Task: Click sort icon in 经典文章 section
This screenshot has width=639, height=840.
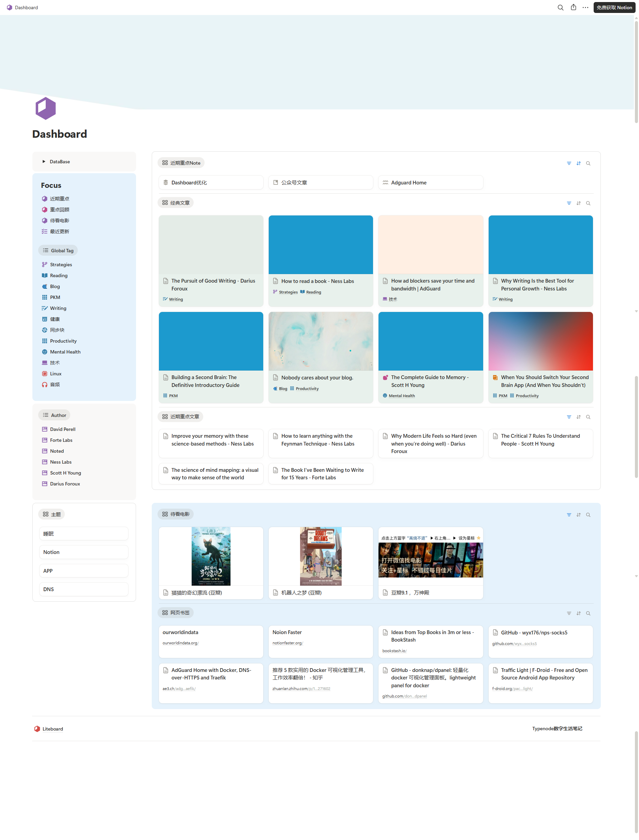Action: (x=578, y=204)
